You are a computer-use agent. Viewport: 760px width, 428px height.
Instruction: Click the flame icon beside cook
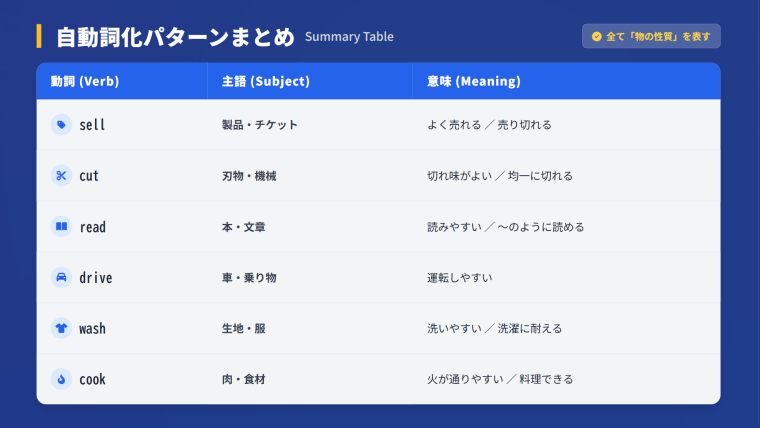pyautogui.click(x=61, y=380)
